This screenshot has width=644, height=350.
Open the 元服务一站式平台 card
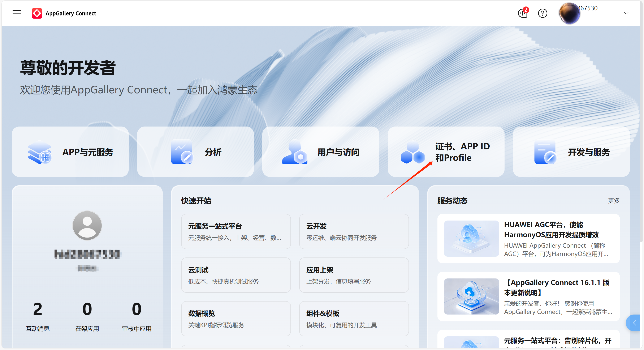coord(235,231)
